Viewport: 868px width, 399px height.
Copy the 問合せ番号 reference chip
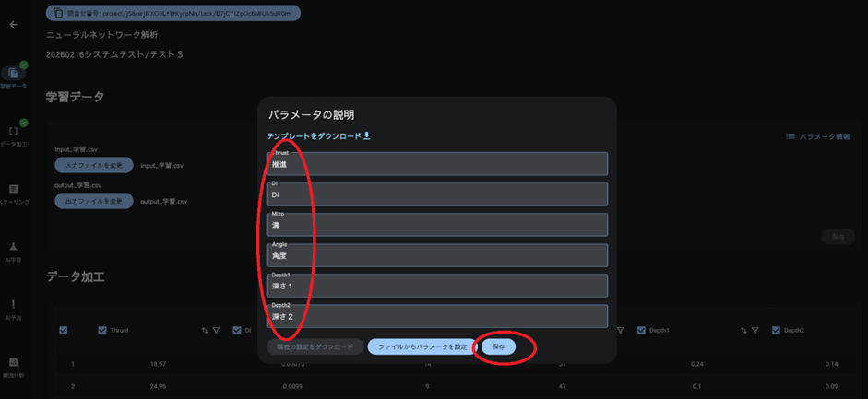click(x=173, y=13)
